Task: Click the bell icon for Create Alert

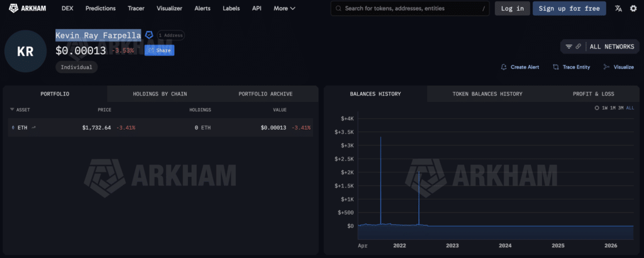Action: pyautogui.click(x=504, y=67)
